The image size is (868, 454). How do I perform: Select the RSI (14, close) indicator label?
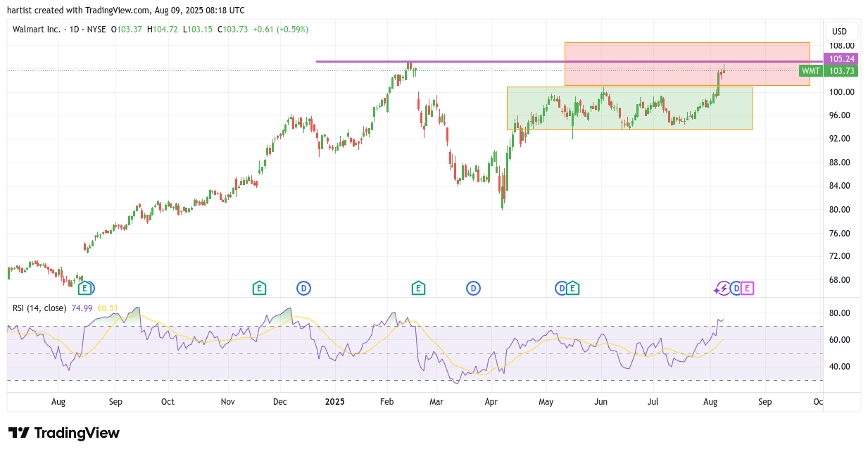pyautogui.click(x=39, y=308)
